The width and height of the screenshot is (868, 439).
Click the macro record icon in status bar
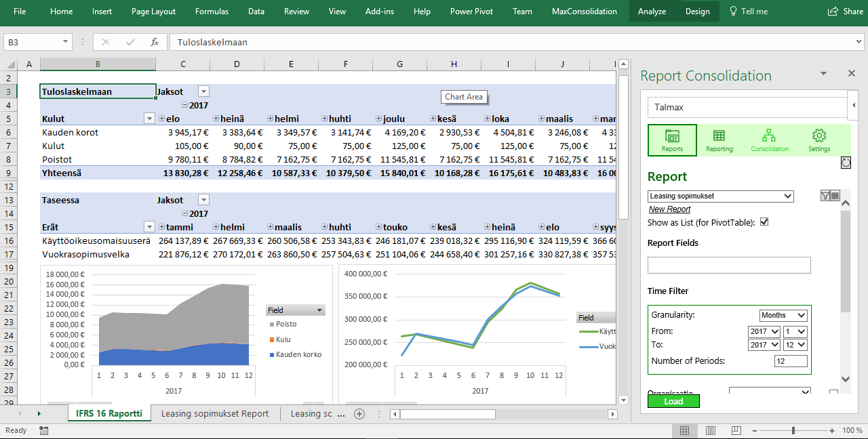[x=44, y=430]
